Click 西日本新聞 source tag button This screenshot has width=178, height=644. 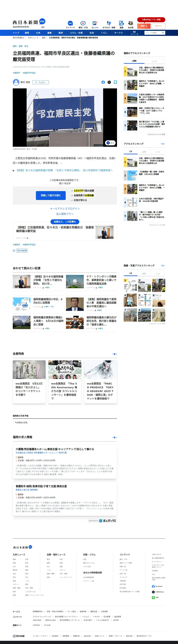coord(22,251)
